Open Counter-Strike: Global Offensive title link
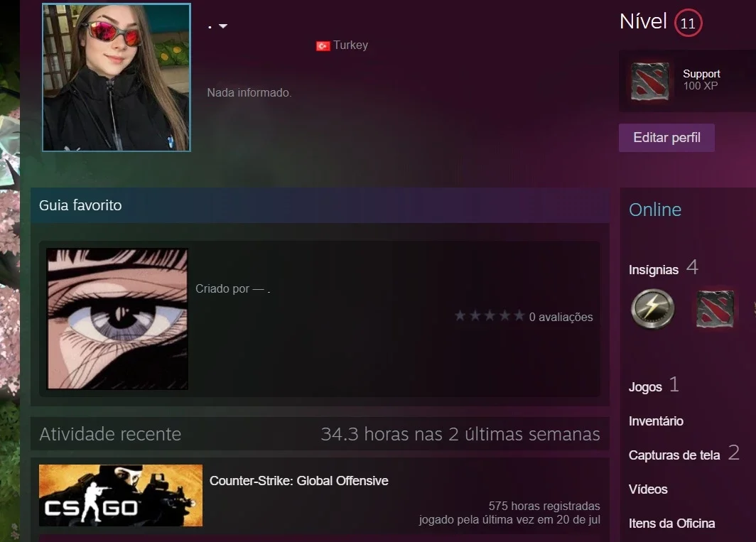 pyautogui.click(x=299, y=481)
